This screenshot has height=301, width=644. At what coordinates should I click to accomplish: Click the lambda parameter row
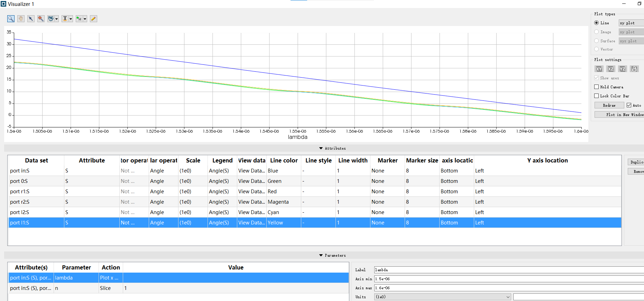(178, 278)
